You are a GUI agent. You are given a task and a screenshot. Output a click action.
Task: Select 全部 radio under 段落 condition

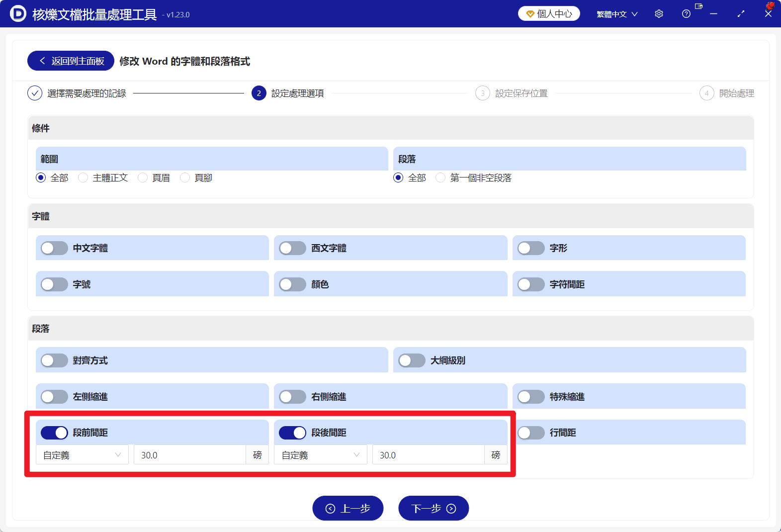[x=398, y=177]
